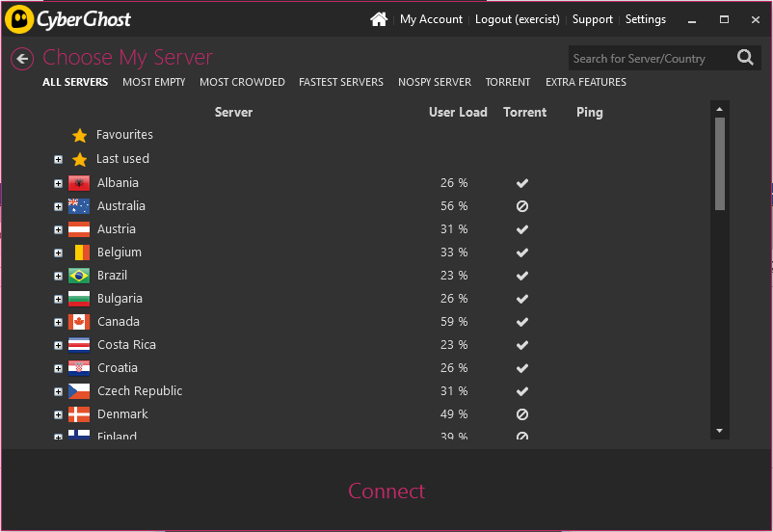Click the CyberGhost ghost logo
773x532 pixels.
click(x=18, y=19)
